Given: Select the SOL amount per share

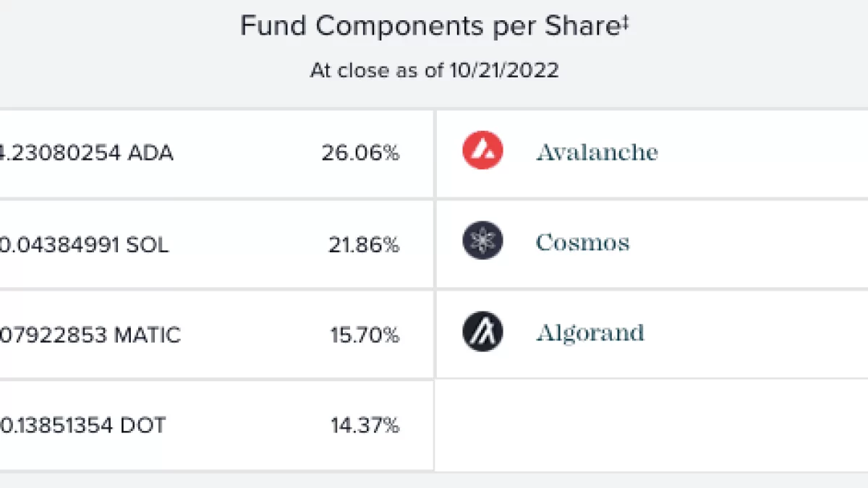Looking at the screenshot, I should click(x=84, y=245).
